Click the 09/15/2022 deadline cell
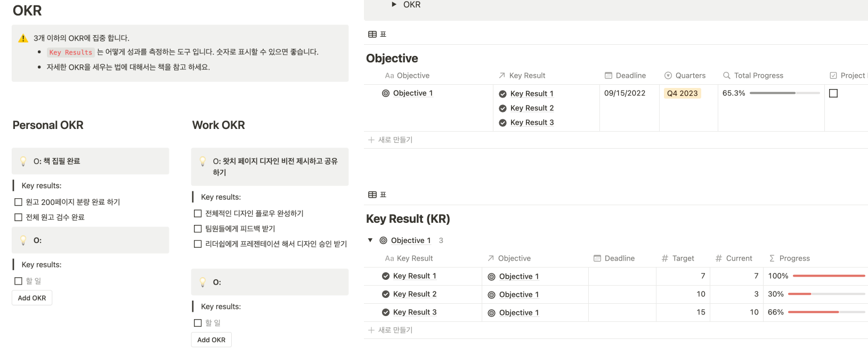 [624, 93]
